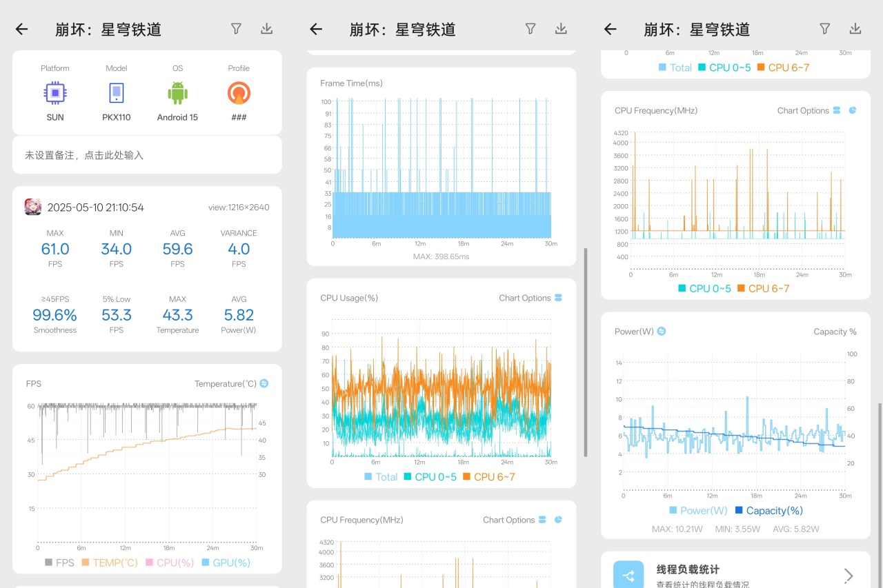Toggle CPU 6~7 legend in middle screenshot's CPU Usage chart
The width and height of the screenshot is (883, 588).
(489, 477)
